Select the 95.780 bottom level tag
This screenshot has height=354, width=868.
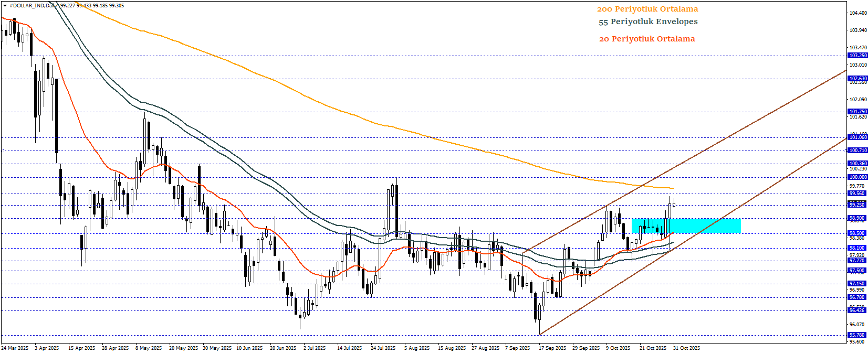(857, 335)
